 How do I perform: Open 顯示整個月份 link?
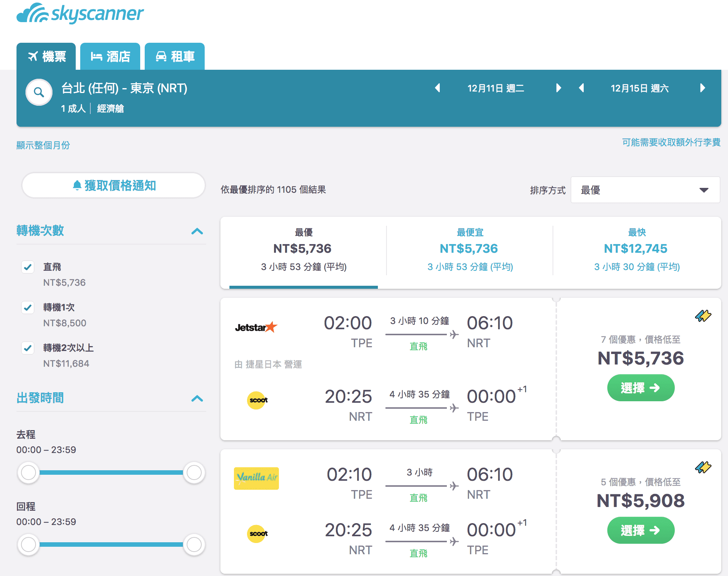43,145
